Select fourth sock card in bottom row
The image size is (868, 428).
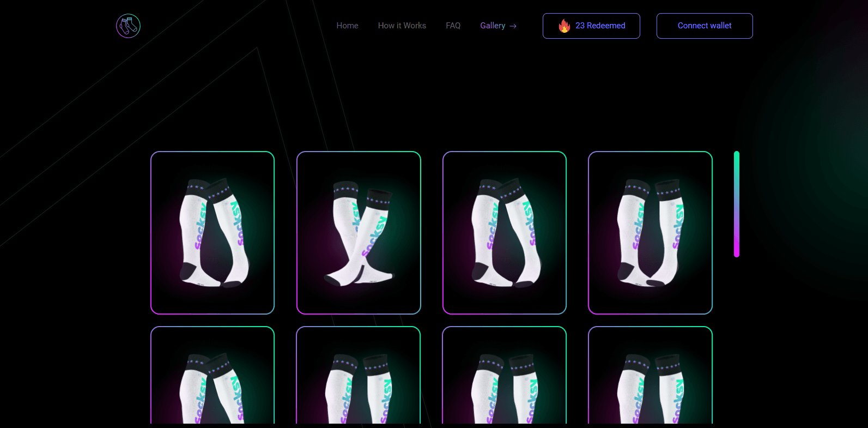650,375
